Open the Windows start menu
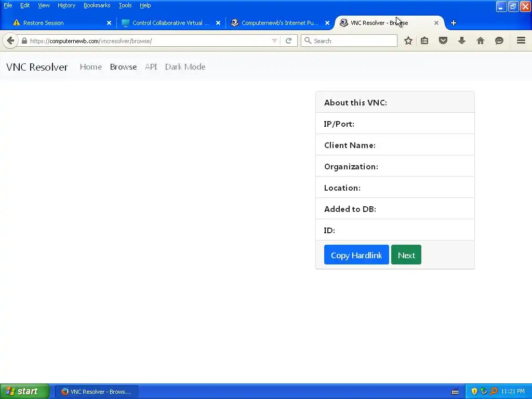 coord(25,392)
